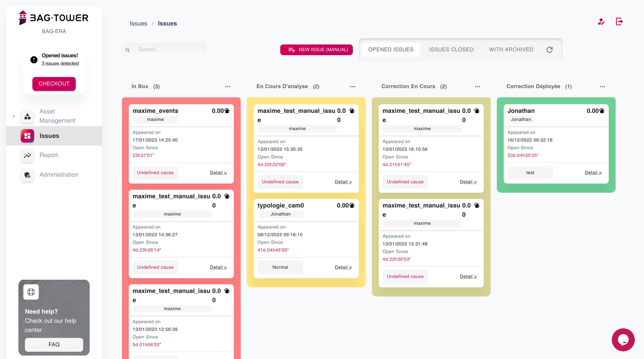Click the lifebuoy help icon
The image size is (644, 359).
coord(31,292)
